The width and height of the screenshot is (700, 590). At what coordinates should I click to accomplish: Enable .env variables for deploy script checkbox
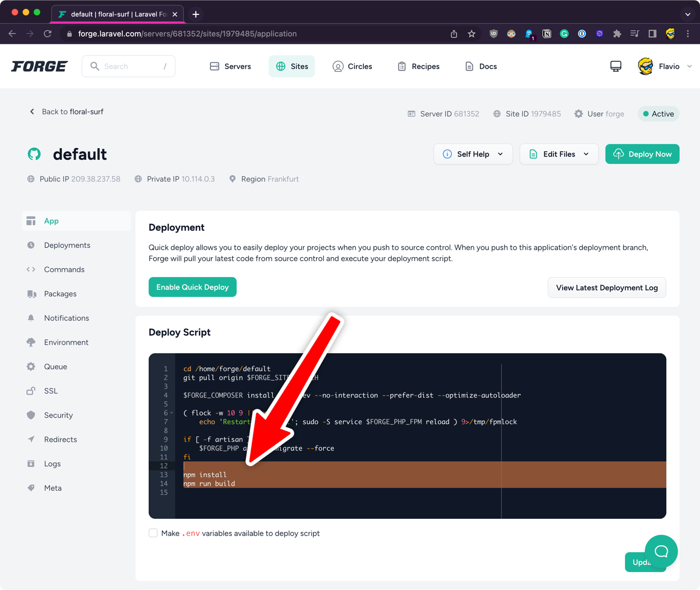[x=153, y=533]
